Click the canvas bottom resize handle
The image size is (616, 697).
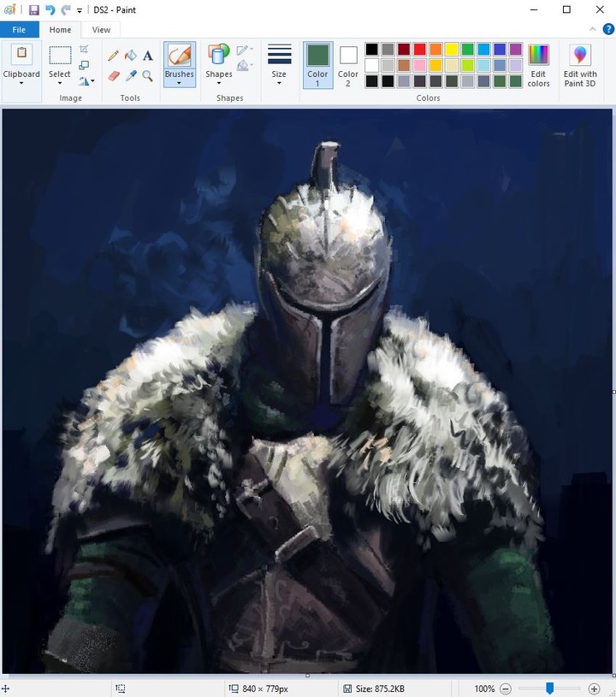click(307, 676)
